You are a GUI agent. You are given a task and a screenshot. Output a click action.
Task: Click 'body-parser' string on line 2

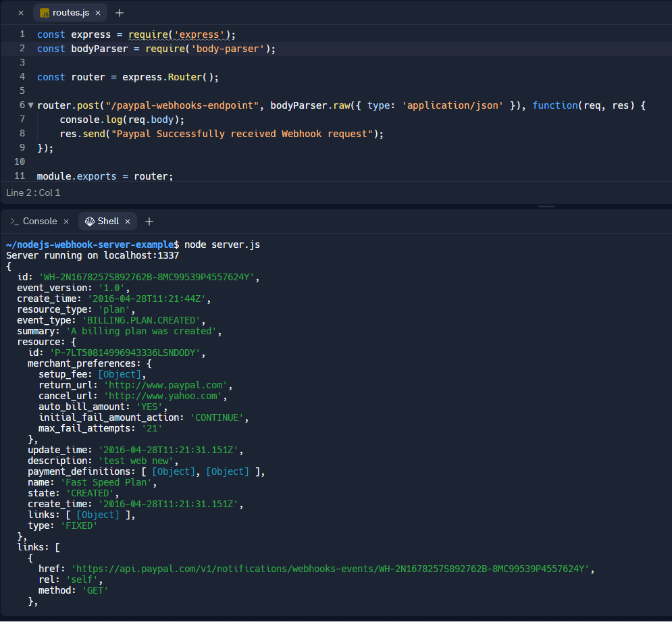(228, 49)
